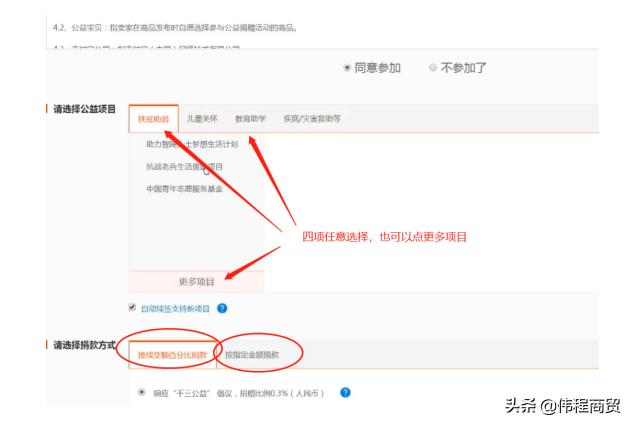Switch to the 按指定金额捐款 tab
The width and height of the screenshot is (633, 426).
tap(252, 355)
